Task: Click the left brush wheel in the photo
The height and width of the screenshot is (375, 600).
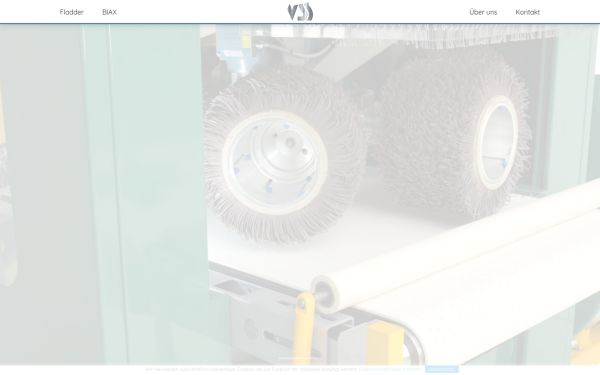Action: click(x=284, y=155)
